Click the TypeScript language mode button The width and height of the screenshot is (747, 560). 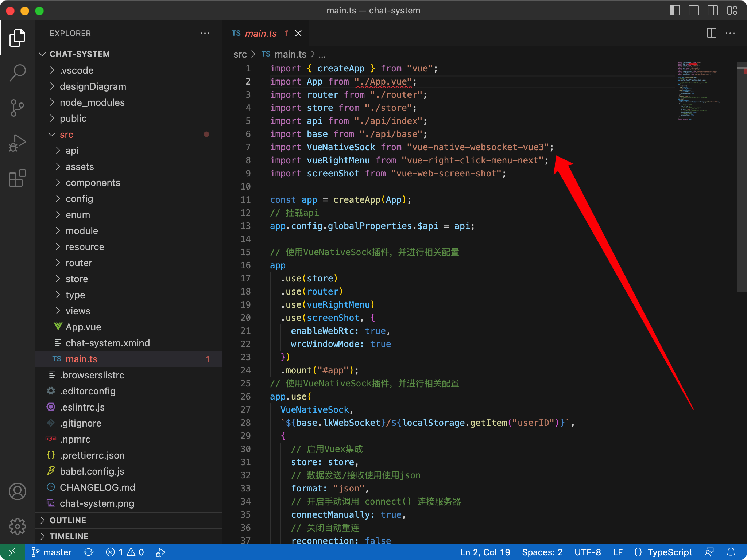point(669,552)
